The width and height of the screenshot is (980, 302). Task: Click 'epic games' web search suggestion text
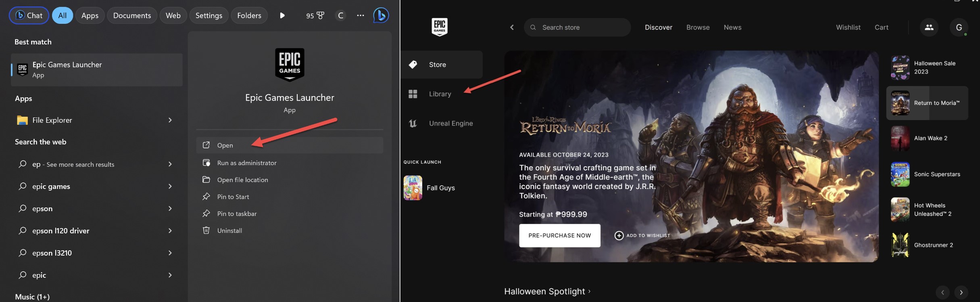click(51, 187)
